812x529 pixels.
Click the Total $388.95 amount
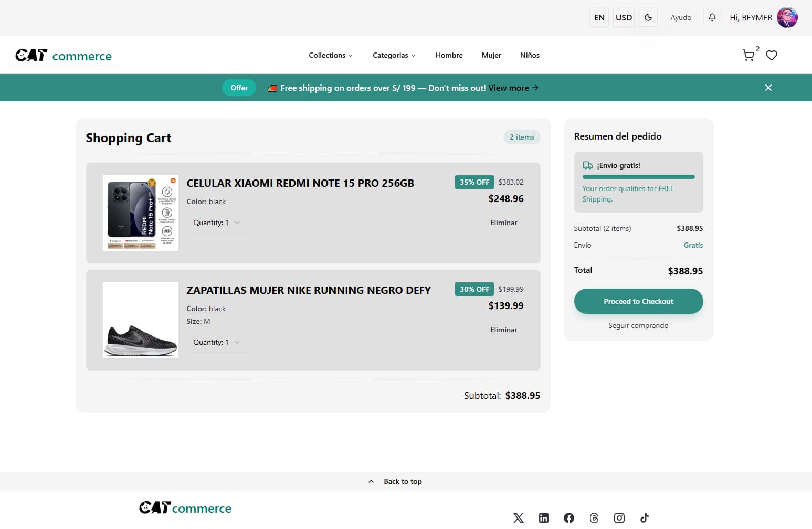(686, 271)
